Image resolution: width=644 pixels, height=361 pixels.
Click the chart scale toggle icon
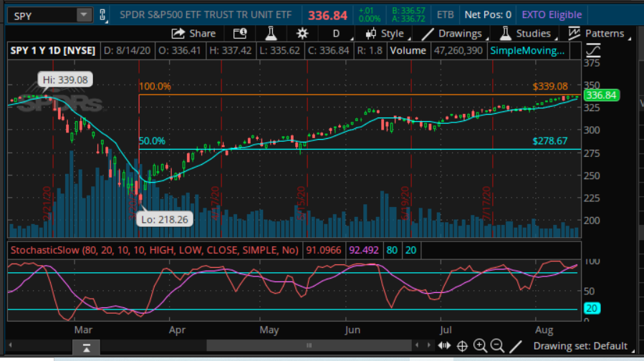[x=593, y=51]
